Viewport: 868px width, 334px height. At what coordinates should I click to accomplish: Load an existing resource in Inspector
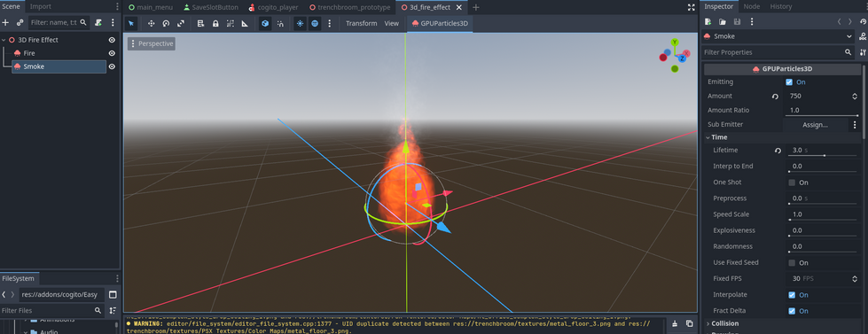[723, 21]
